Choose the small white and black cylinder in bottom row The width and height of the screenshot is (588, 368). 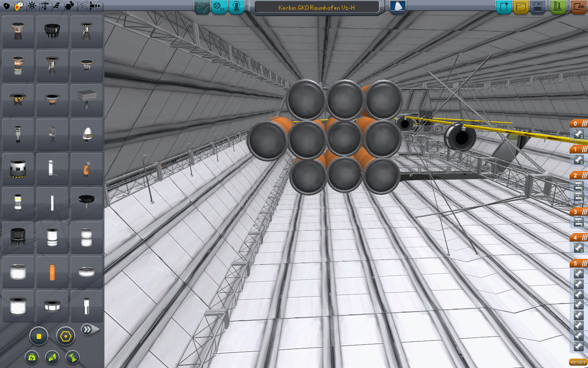[x=87, y=306]
